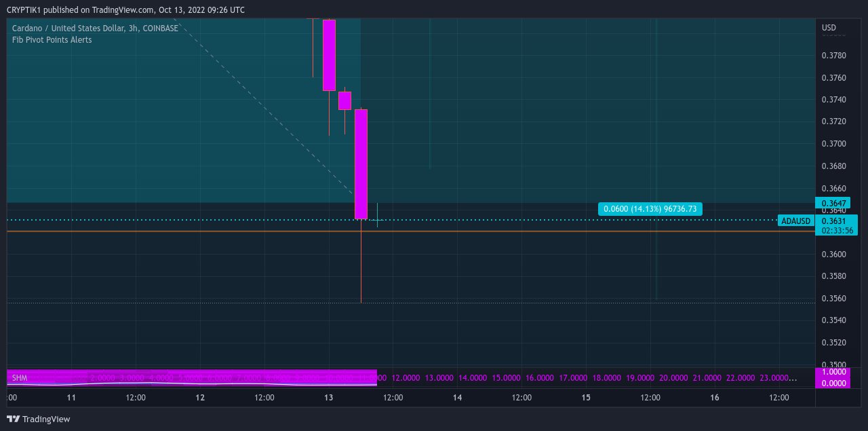The image size is (868, 431).
Task: Click the day 13 label on the time axis
Action: click(x=329, y=398)
